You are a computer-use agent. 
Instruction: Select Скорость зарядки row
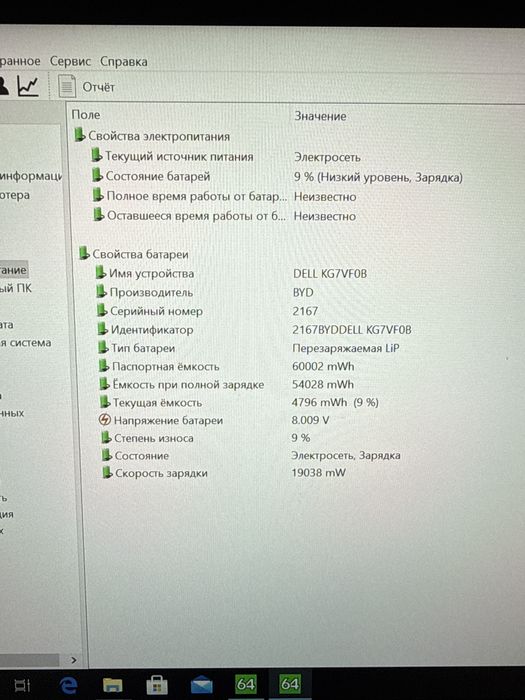pyautogui.click(x=224, y=473)
